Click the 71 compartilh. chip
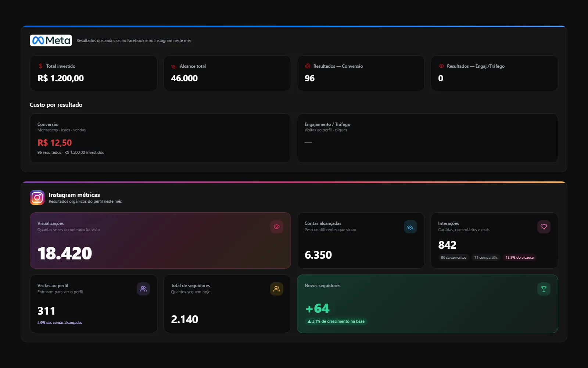The width and height of the screenshot is (588, 368). tap(486, 258)
